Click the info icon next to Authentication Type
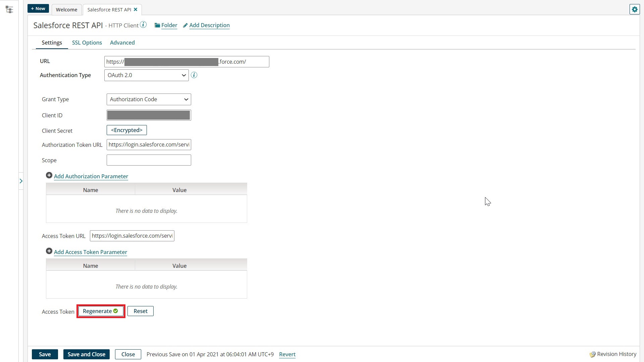 pos(194,75)
